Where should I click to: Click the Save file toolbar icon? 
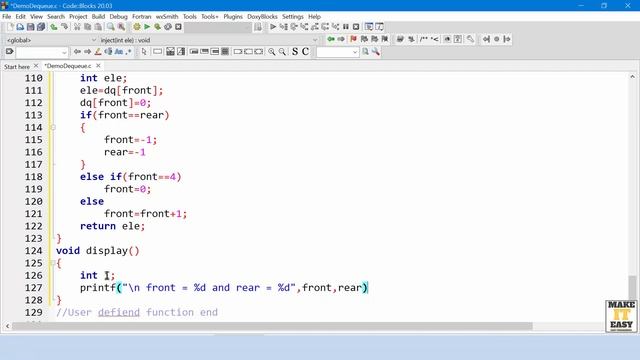coord(31,27)
